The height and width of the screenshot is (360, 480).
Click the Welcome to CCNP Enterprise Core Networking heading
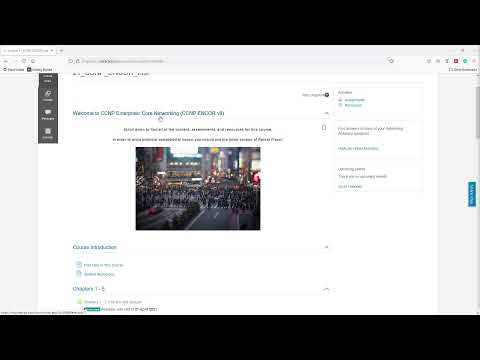pyautogui.click(x=148, y=113)
